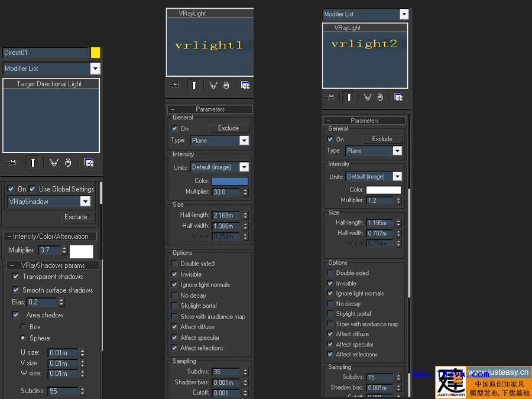Disable Transparent shadows checkbox
This screenshot has width=532, height=399.
pyautogui.click(x=15, y=276)
